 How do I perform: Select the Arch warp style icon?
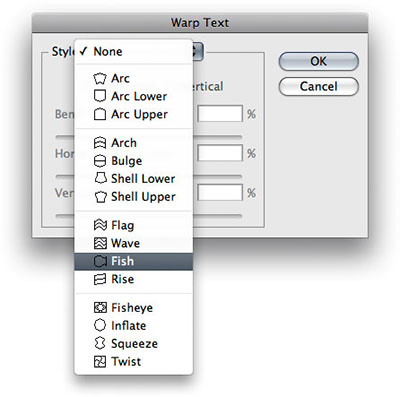pyautogui.click(x=100, y=143)
